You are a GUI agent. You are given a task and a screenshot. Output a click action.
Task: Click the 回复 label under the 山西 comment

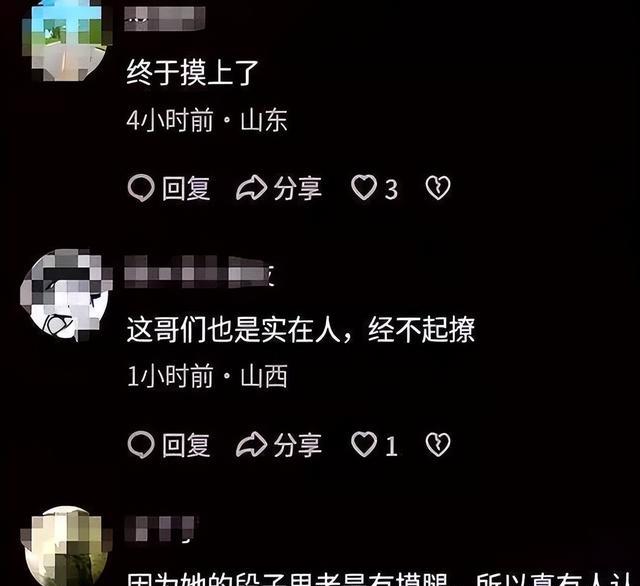(186, 445)
